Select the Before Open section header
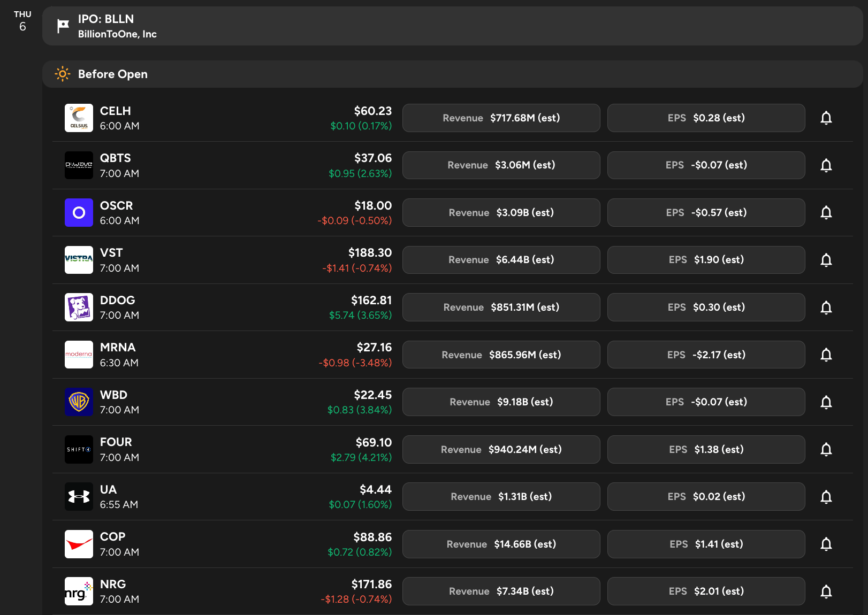Viewport: 868px width, 615px height. tap(452, 74)
